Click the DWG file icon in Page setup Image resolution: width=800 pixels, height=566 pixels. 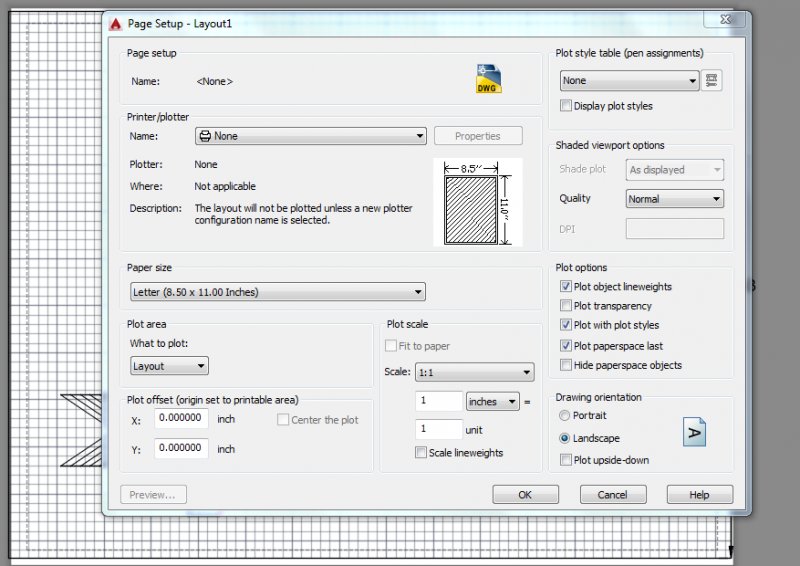pos(488,79)
